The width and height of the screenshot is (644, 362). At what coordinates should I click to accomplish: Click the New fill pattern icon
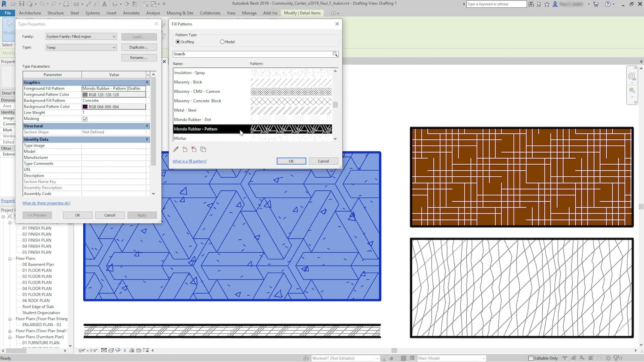click(185, 149)
